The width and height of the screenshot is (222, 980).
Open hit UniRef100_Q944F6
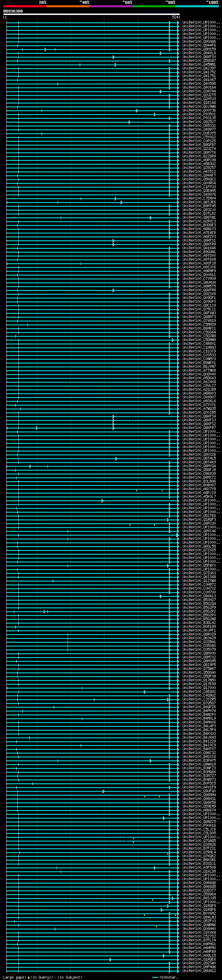tap(199, 45)
